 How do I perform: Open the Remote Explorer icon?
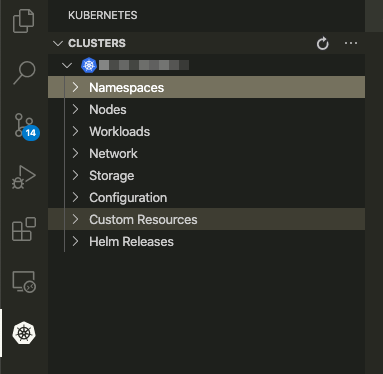(24, 282)
